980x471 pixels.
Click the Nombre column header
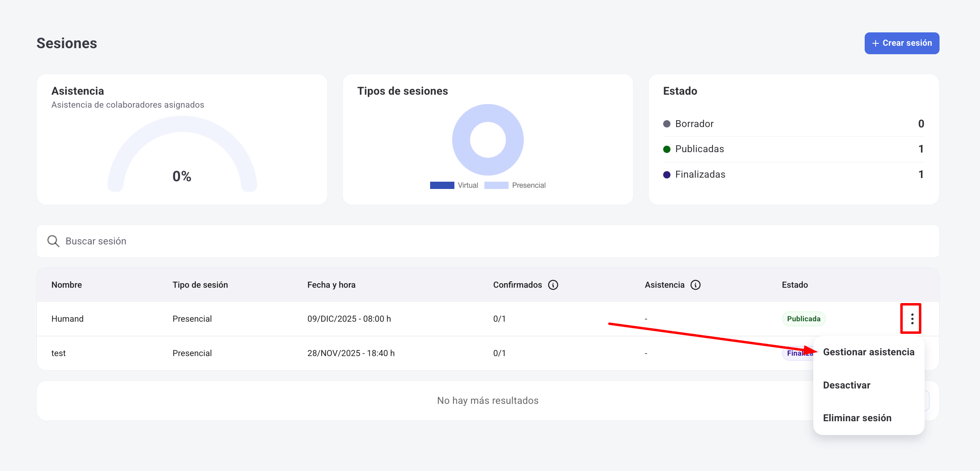tap(67, 285)
